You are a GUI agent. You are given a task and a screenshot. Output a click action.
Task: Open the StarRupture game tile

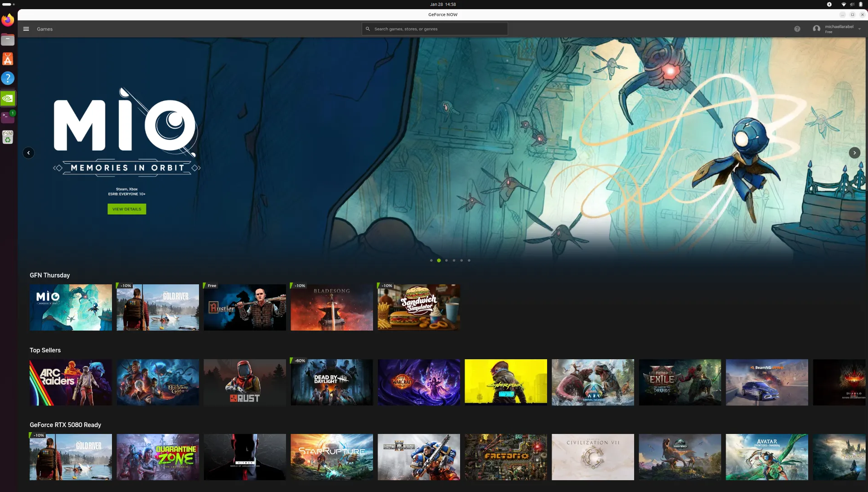click(332, 457)
